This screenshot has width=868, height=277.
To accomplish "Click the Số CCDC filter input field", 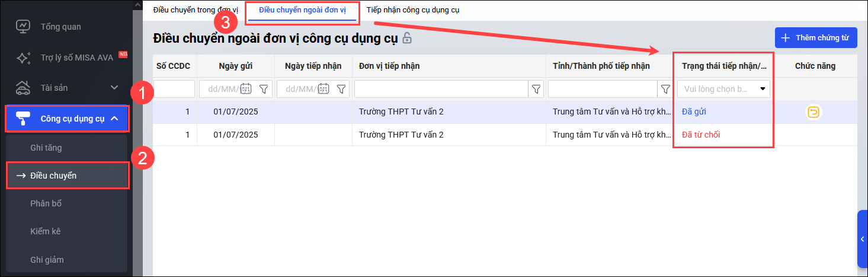I will [x=174, y=89].
